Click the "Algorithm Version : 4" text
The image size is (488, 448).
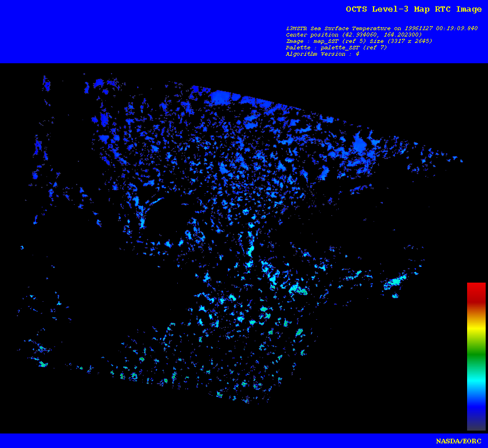click(x=322, y=54)
